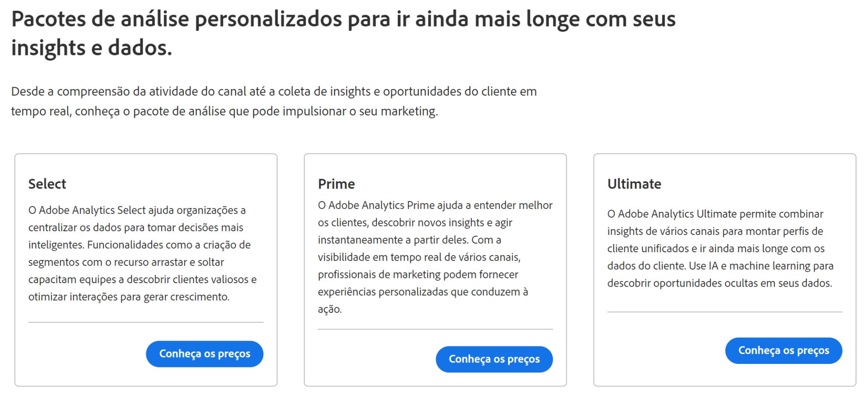
Task: Select the "Select" package card title
Action: (47, 184)
